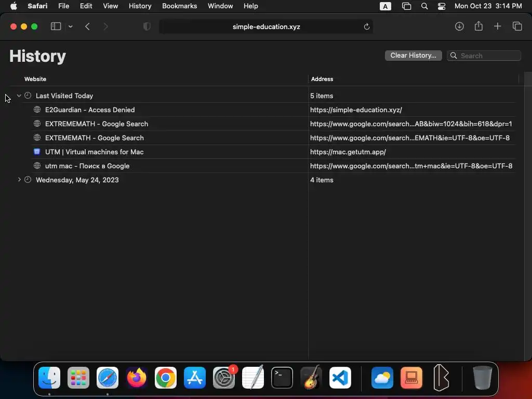This screenshot has height=399, width=532.
Task: Click the simple-education.xyz address bar
Action: click(266, 26)
